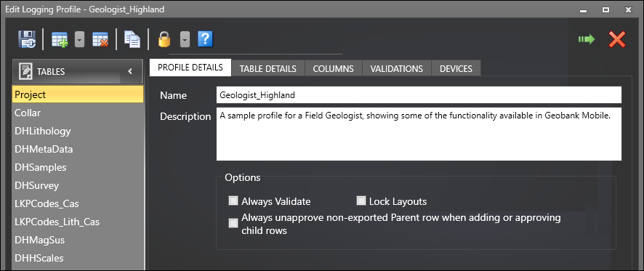Screen dimensions: 644x271
Task: Open dropdown arrow next to Add table
Action: (80, 40)
